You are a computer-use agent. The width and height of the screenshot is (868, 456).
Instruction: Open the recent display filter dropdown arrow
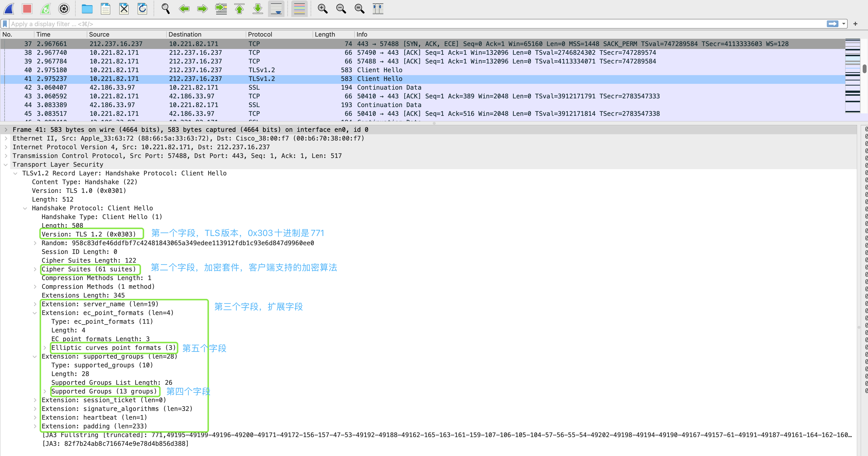pyautogui.click(x=843, y=24)
